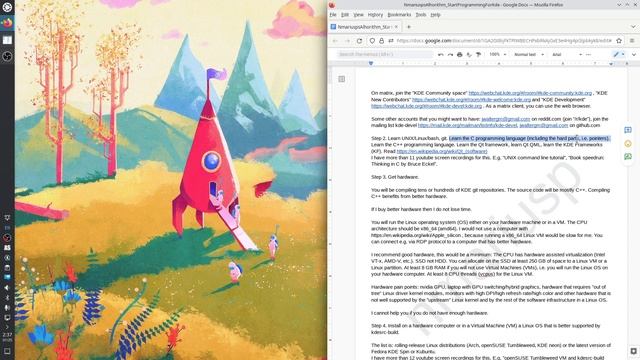
Task: Open the document outline panel icon
Action: tap(342, 79)
